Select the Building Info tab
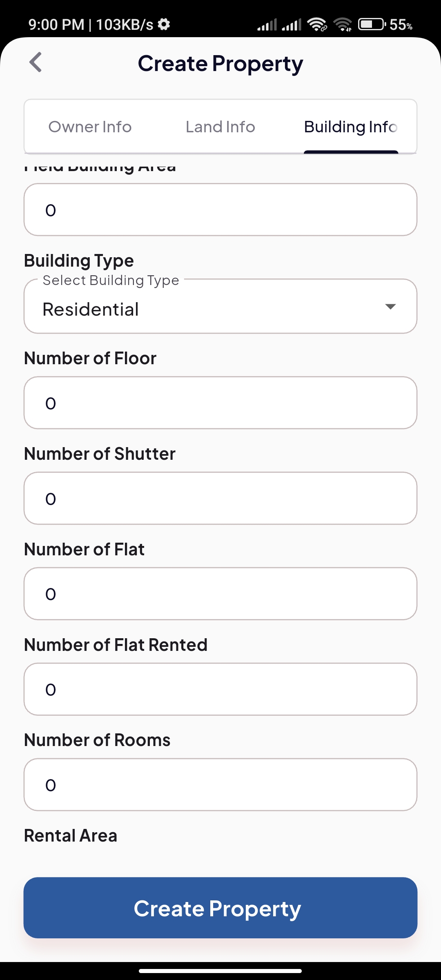The width and height of the screenshot is (441, 980). tap(351, 127)
